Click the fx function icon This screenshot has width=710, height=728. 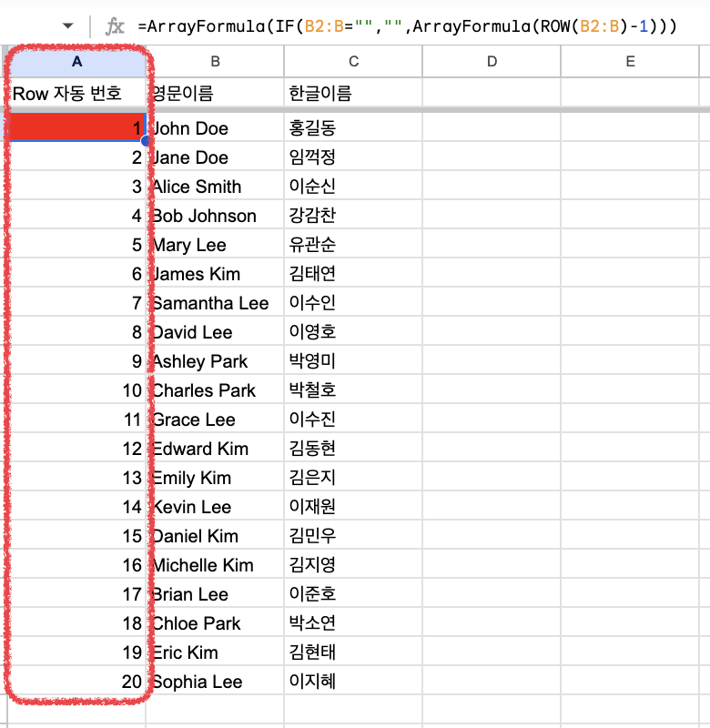(x=115, y=26)
